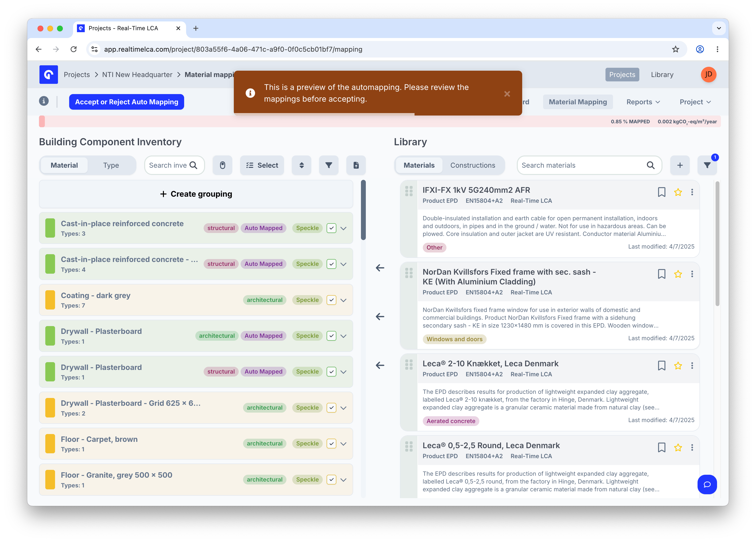Dismiss the automapping preview notification
This screenshot has height=542, width=756.
point(507,94)
